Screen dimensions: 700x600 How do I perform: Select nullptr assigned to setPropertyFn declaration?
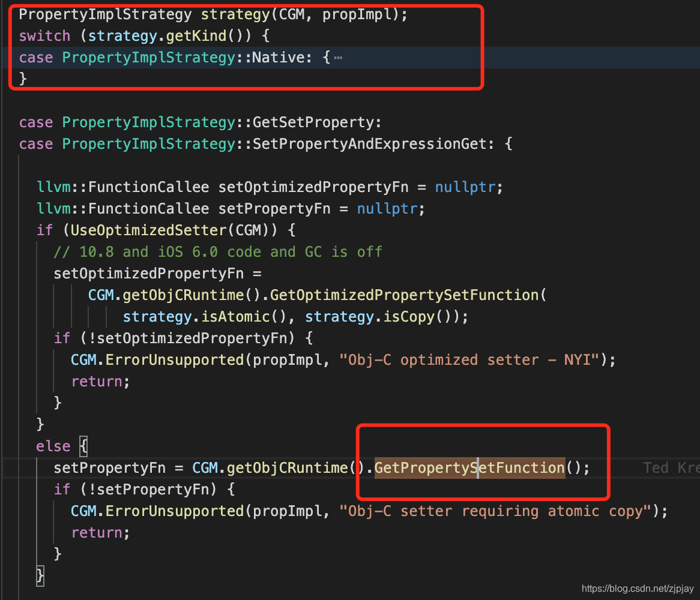pyautogui.click(x=387, y=208)
